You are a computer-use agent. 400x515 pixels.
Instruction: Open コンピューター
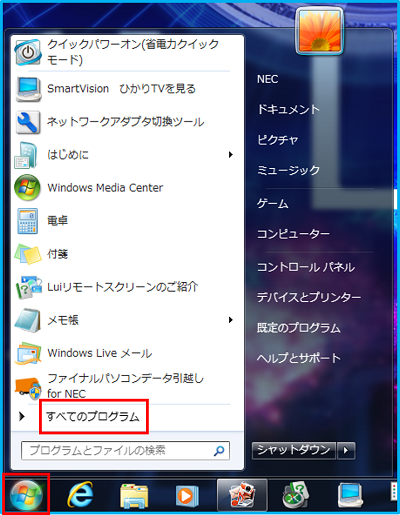[293, 234]
